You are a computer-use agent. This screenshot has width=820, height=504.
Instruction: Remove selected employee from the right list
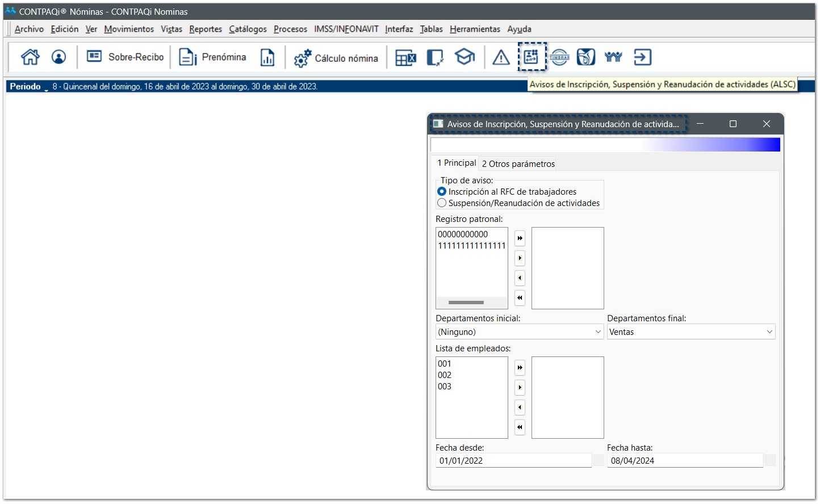click(520, 408)
